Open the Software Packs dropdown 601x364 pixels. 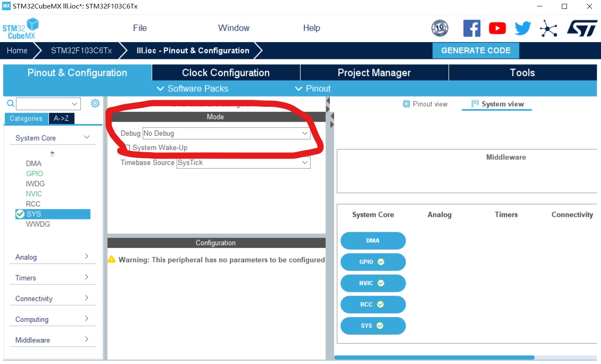192,88
